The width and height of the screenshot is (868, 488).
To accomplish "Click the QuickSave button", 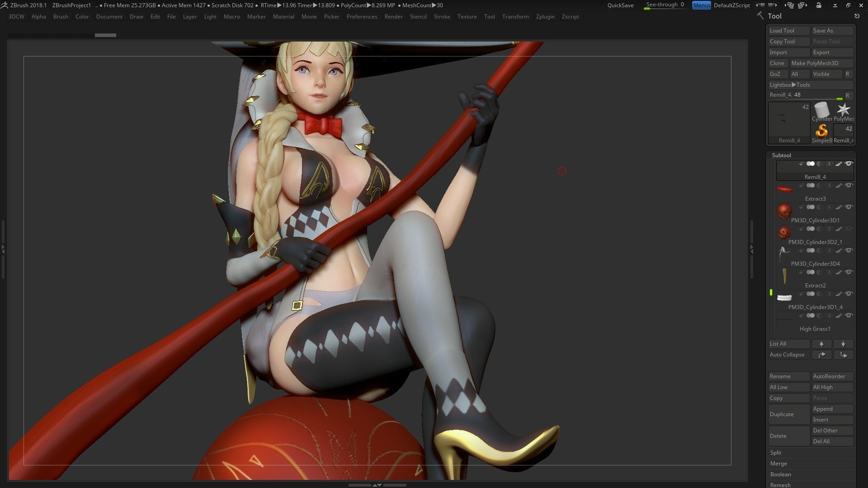I will tap(620, 5).
